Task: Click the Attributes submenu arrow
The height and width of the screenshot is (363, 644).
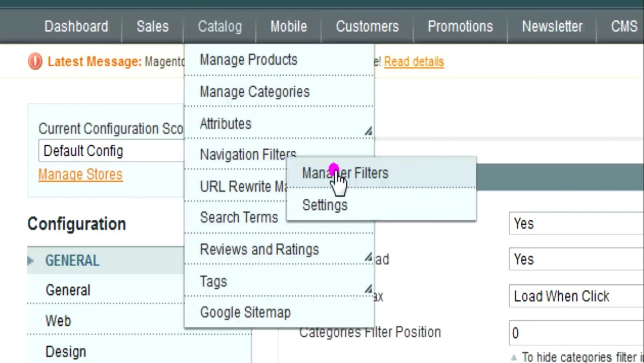Action: (x=368, y=132)
